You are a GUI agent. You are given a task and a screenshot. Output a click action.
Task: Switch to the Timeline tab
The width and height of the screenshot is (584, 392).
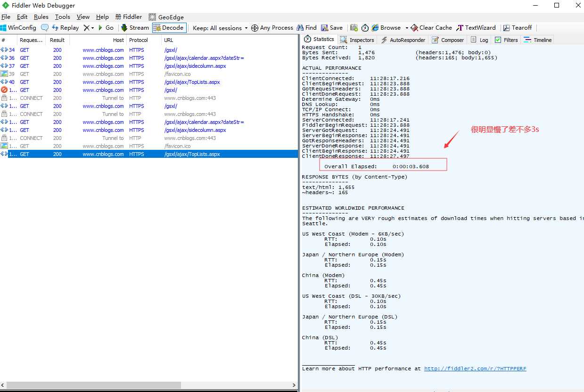point(537,40)
